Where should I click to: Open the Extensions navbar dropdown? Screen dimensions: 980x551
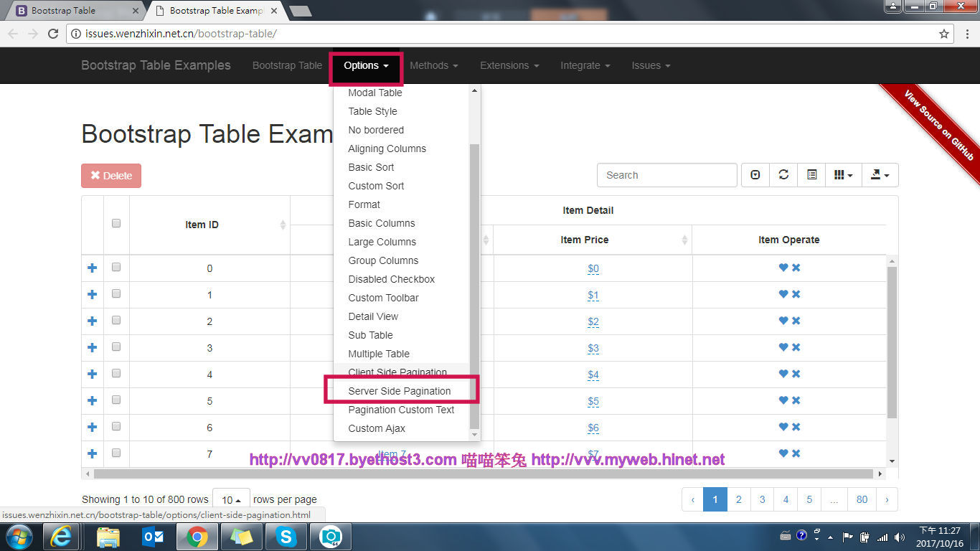509,65
